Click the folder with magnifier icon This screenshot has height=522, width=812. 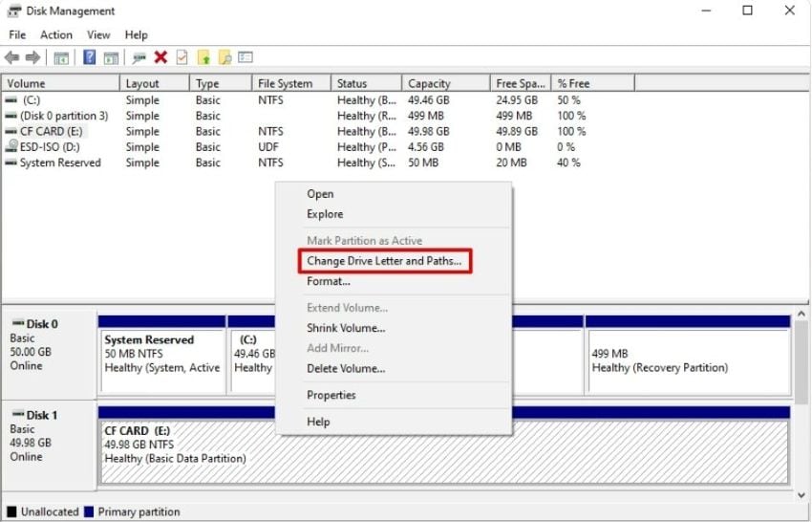pos(224,57)
